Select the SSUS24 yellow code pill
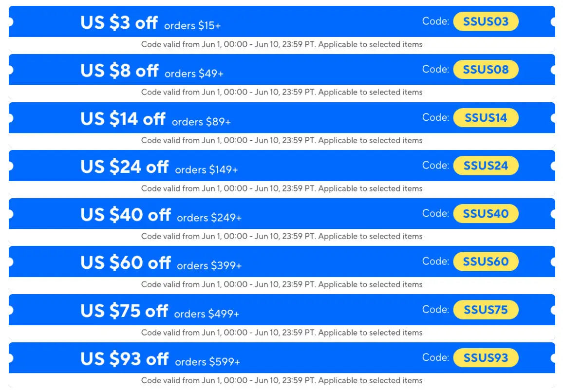 486,166
